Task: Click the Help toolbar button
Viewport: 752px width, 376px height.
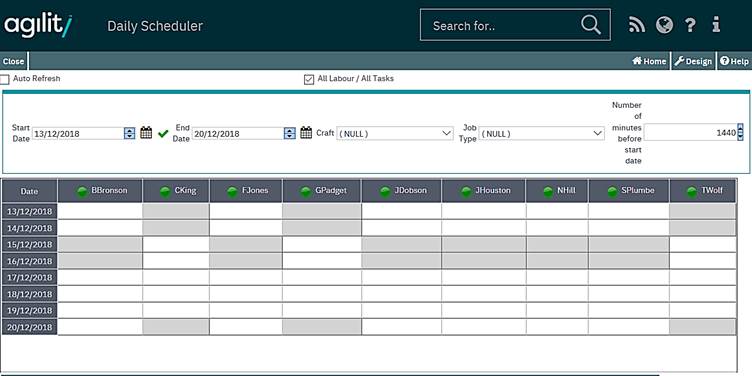Action: click(x=734, y=61)
